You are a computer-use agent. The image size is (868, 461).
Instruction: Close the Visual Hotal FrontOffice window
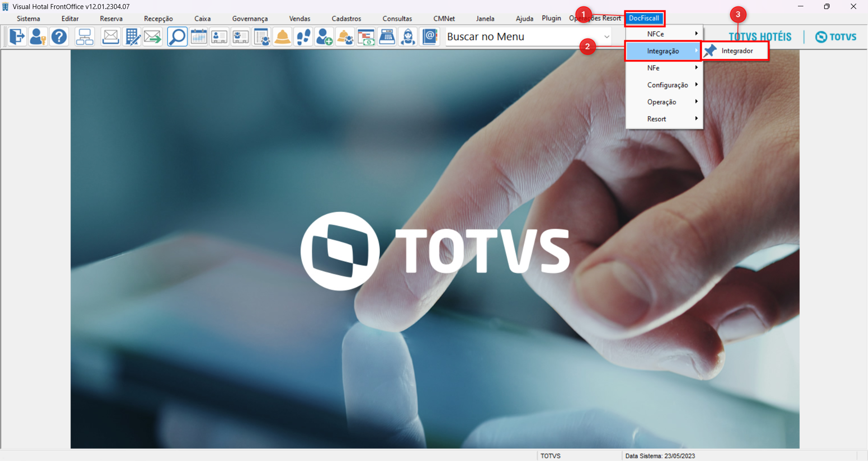point(854,6)
